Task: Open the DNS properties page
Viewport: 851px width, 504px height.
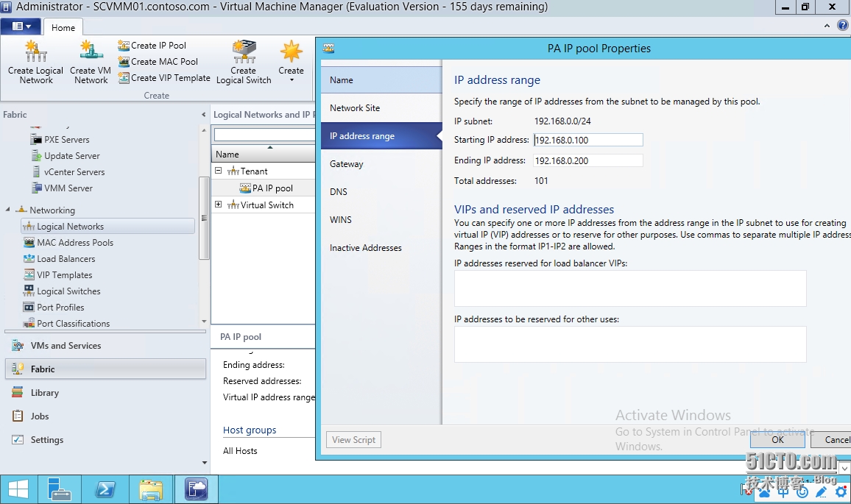Action: pyautogui.click(x=381, y=191)
